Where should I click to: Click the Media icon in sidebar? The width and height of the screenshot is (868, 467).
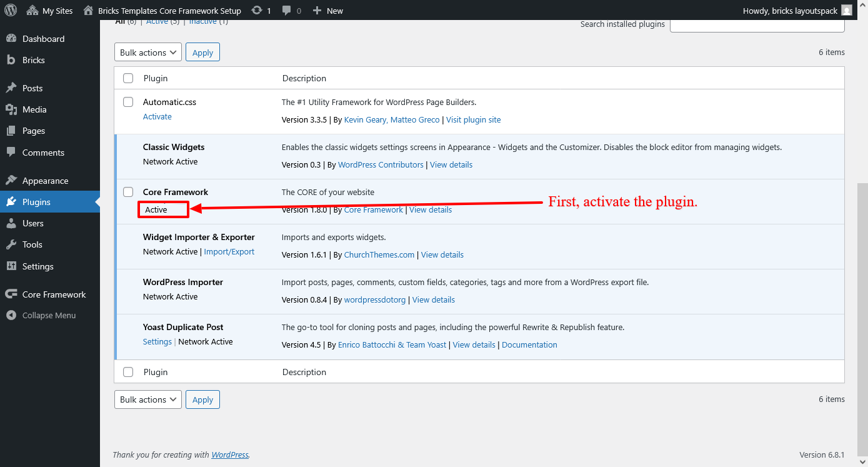(11, 109)
